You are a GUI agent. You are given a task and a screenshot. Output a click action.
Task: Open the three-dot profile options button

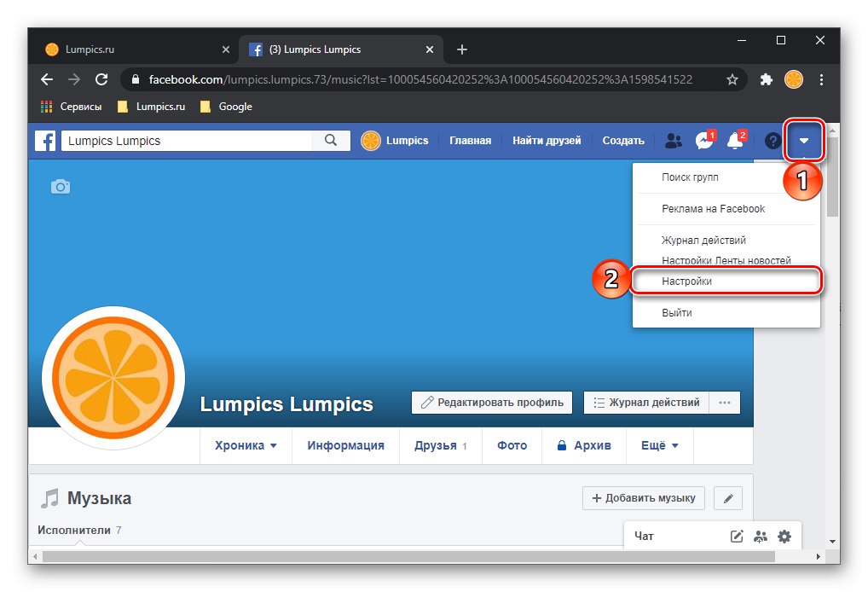coord(725,403)
